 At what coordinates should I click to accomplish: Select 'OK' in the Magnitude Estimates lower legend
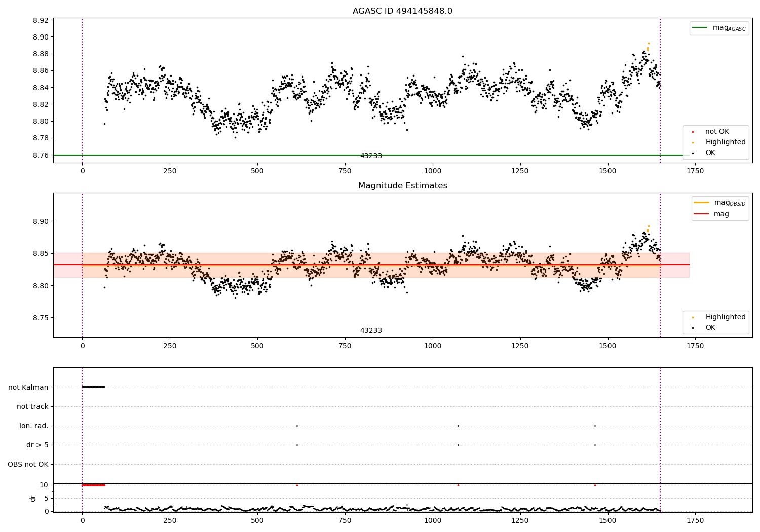point(710,328)
